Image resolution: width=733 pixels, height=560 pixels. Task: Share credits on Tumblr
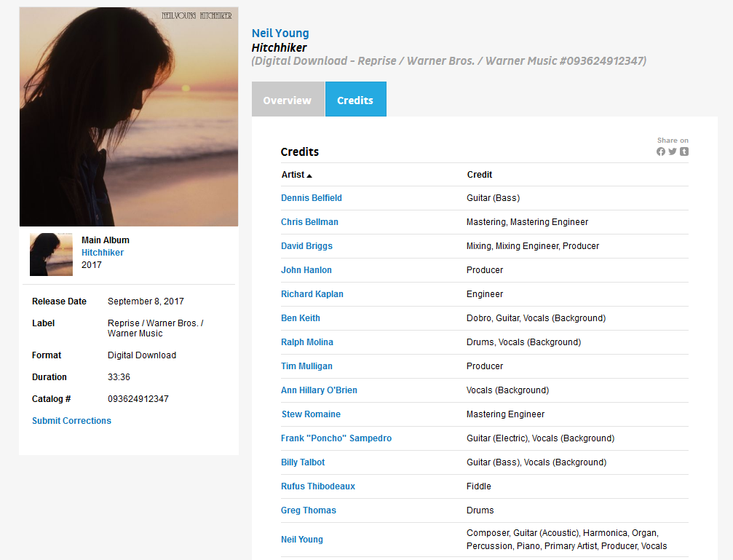684,151
